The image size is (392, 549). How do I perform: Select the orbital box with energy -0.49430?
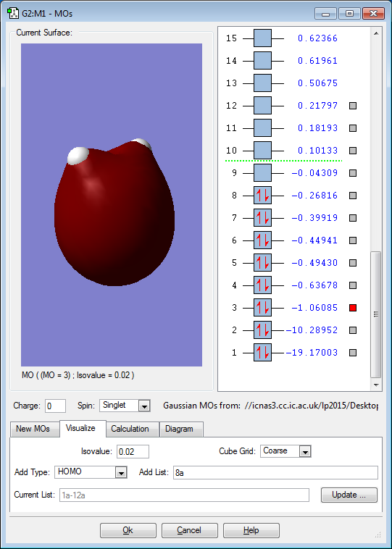(262, 263)
